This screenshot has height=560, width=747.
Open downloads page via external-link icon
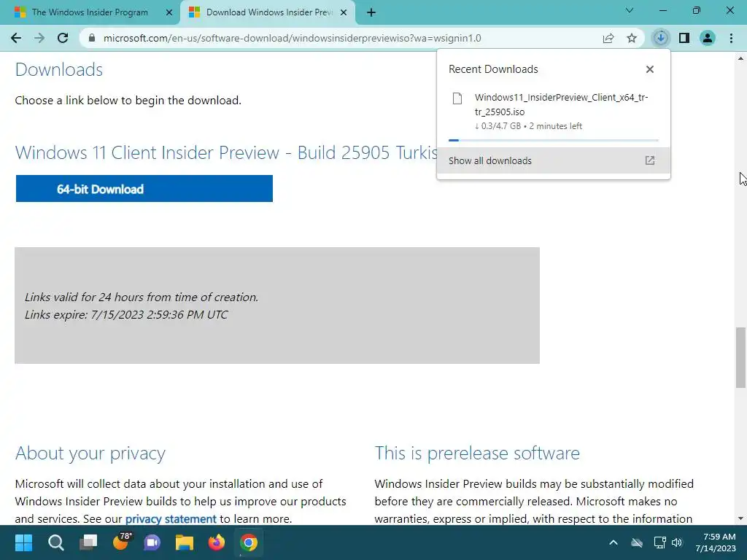(650, 160)
